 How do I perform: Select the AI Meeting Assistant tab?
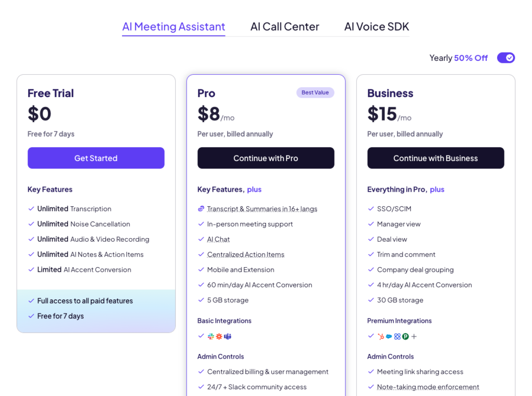(x=174, y=27)
